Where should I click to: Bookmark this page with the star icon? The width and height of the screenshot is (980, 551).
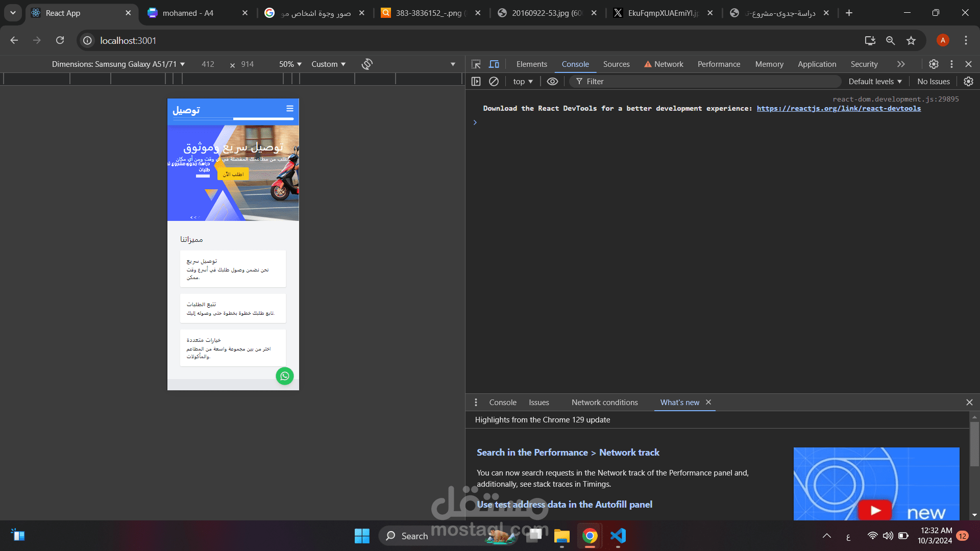click(911, 40)
